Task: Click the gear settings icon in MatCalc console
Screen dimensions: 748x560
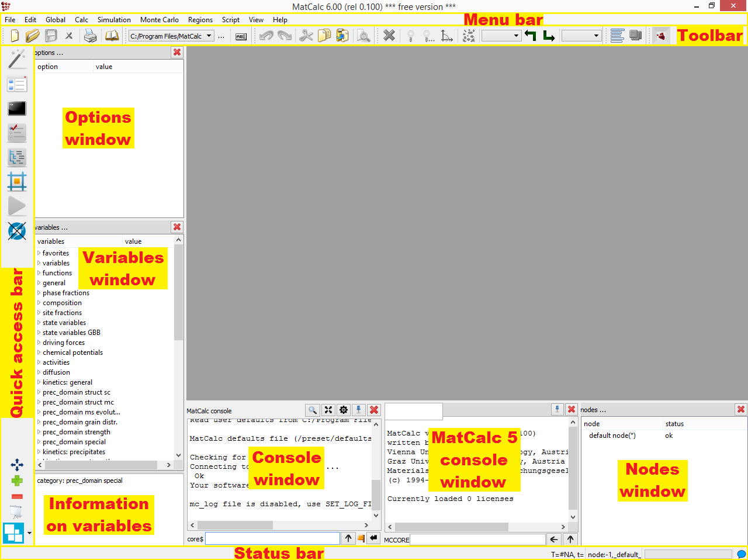Action: pos(344,410)
